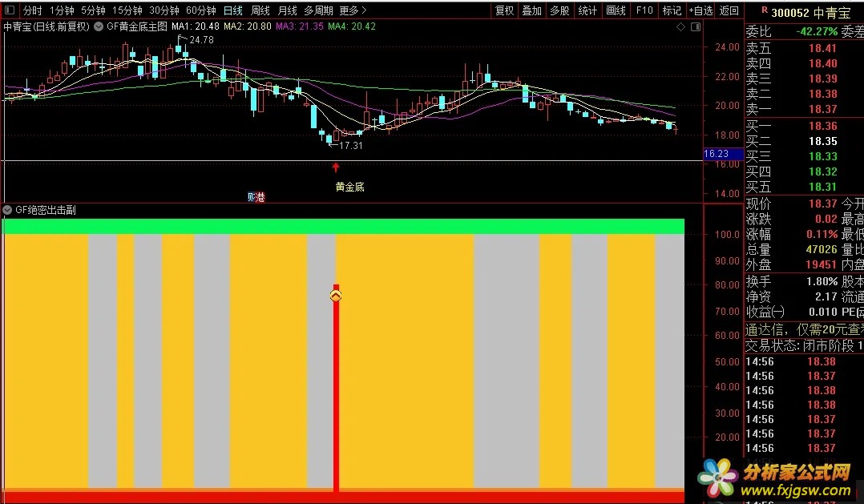Click the GF黄金底主图 indicator name

coord(136,26)
